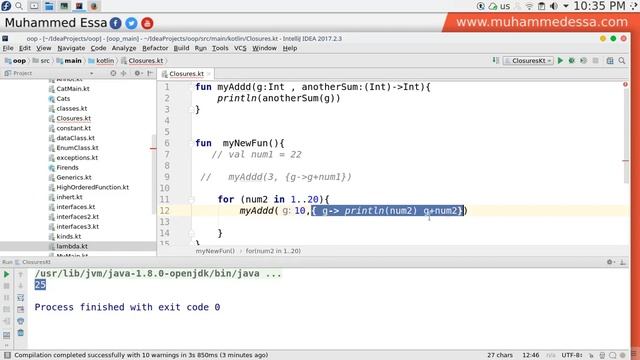Open Project panel settings gear
Viewport: 640px width, 360px height.
[x=138, y=73]
